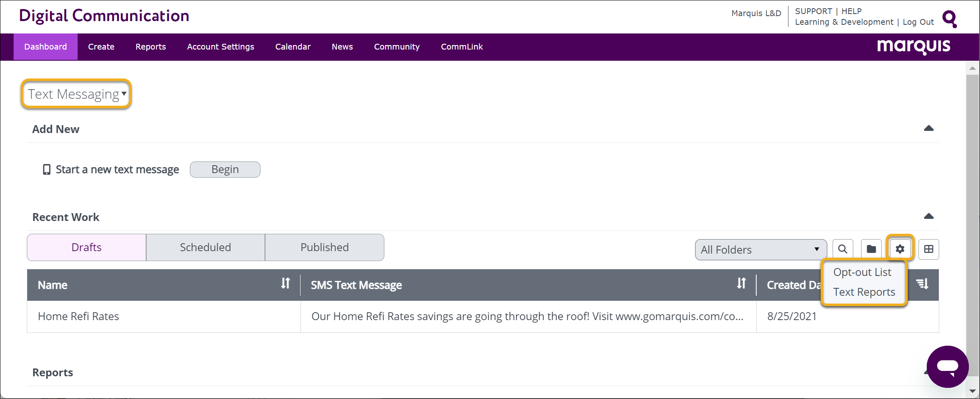Sort Created Date column descending icon
This screenshot has width=980, height=399.
point(923,284)
